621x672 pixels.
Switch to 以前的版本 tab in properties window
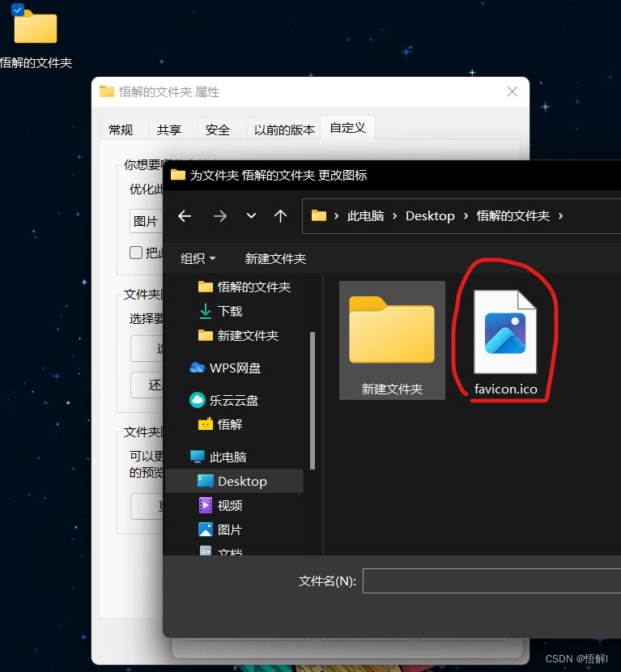284,130
